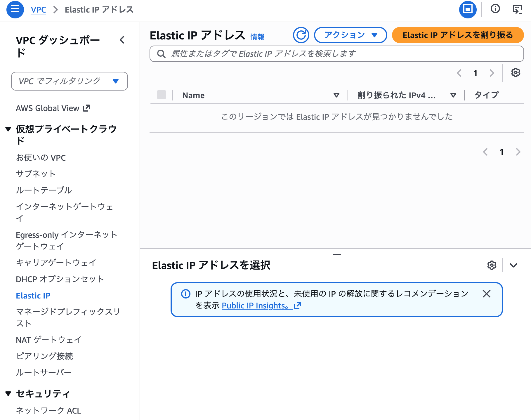531x420 pixels.
Task: Sort by the 割り振られた IPv4 column arrow
Action: coord(453,95)
